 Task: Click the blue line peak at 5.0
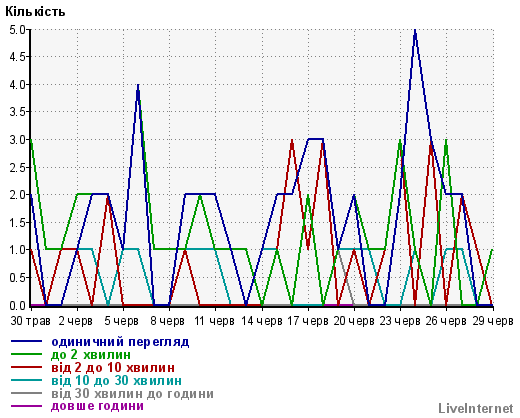(x=415, y=31)
